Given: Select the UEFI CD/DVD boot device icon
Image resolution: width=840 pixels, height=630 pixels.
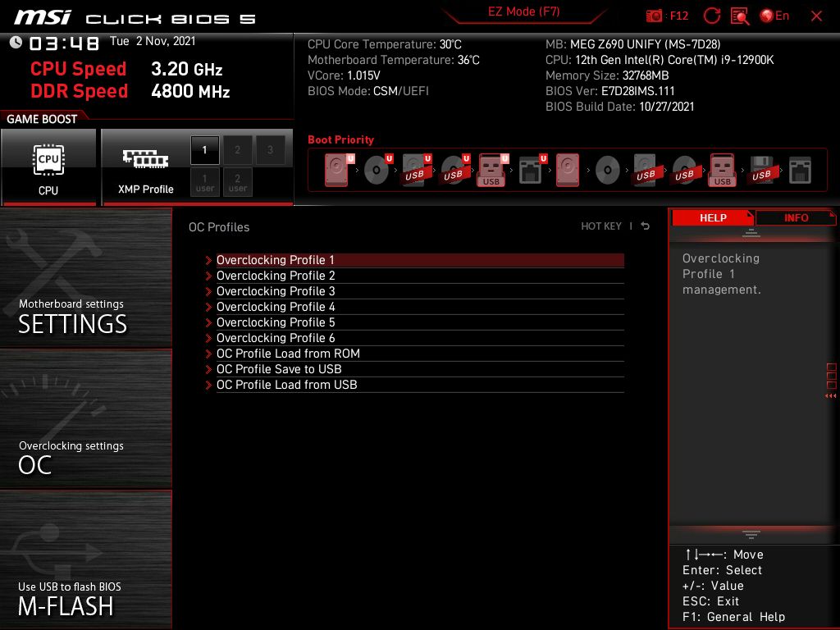Looking at the screenshot, I should (x=378, y=171).
